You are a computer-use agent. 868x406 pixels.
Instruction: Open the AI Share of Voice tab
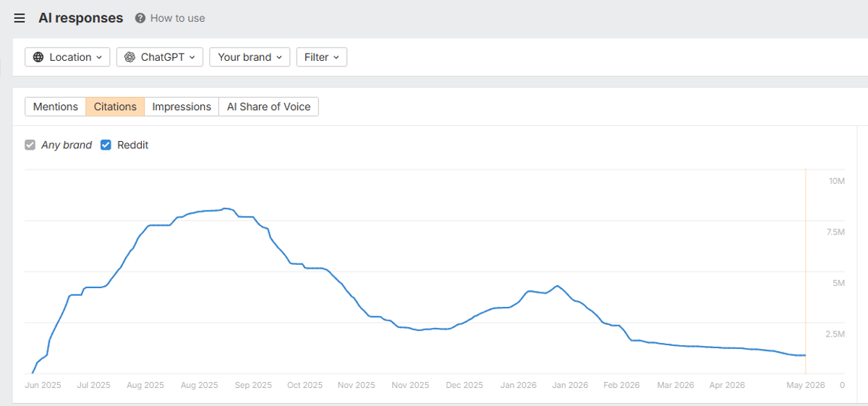click(268, 106)
